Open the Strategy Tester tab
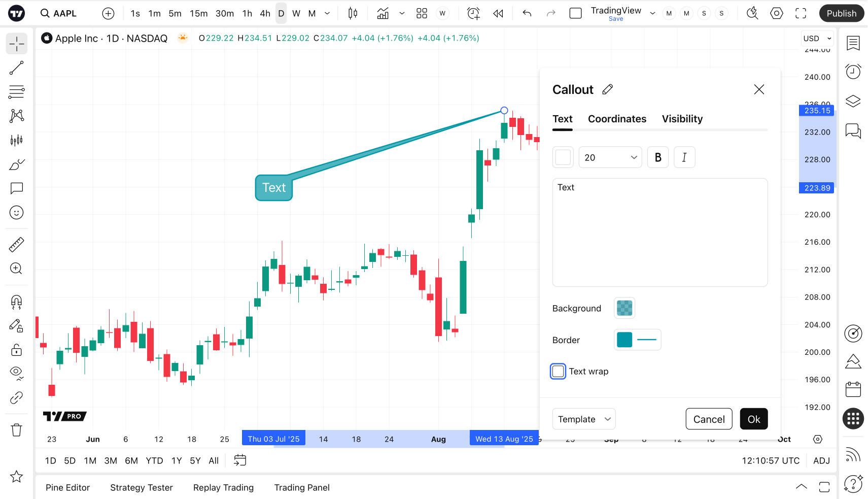The width and height of the screenshot is (868, 499). pyautogui.click(x=142, y=488)
